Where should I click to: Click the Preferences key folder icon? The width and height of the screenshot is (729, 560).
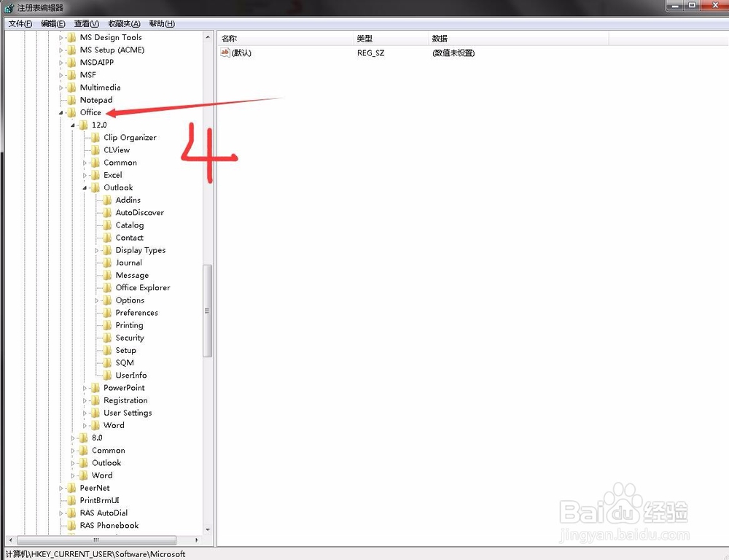point(107,313)
